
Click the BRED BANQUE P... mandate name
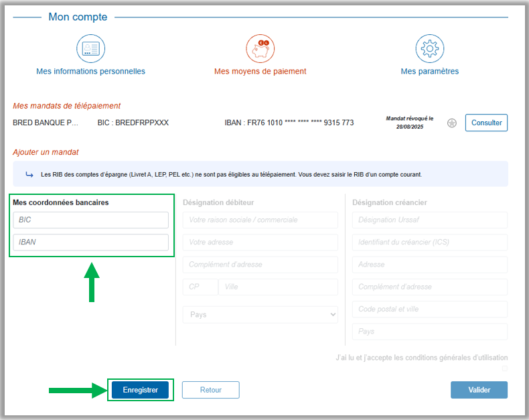tap(46, 123)
